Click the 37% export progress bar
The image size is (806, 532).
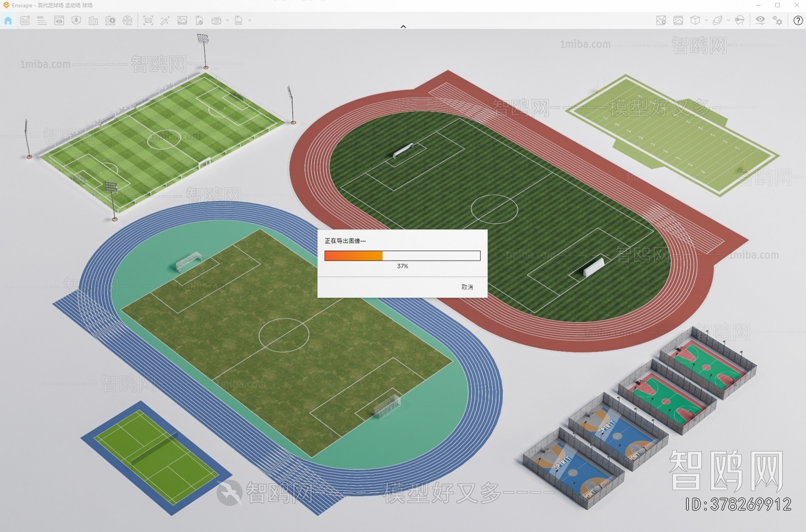click(402, 256)
